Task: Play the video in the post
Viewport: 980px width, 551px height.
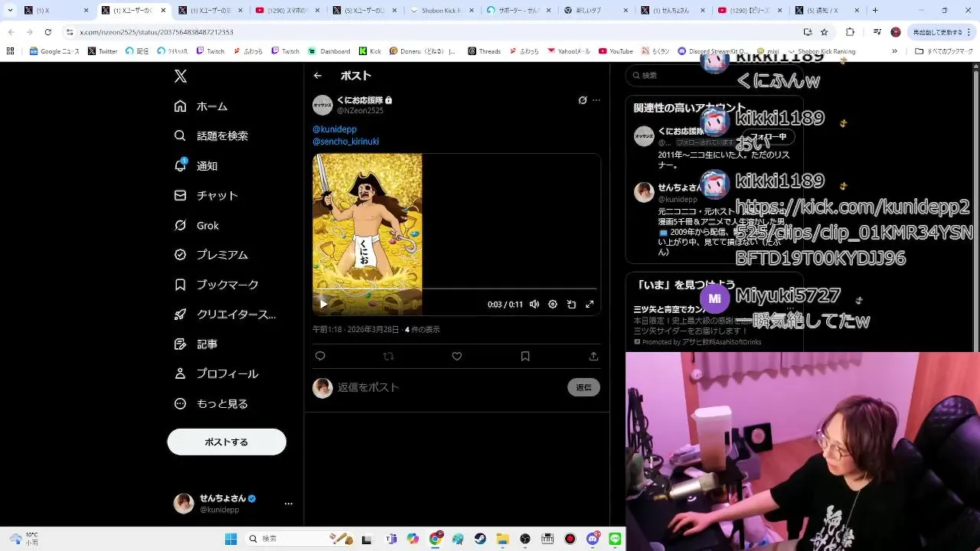Action: point(324,304)
